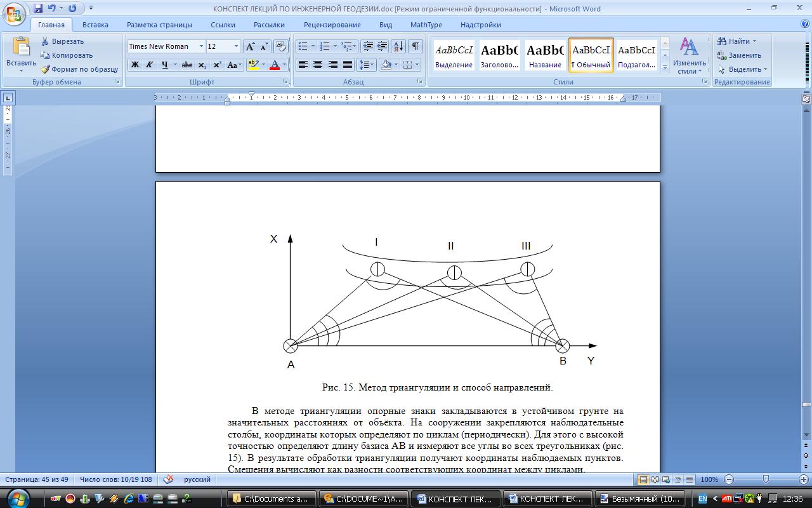Open bullets list dropdown arrow
812x508 pixels.
coord(313,46)
